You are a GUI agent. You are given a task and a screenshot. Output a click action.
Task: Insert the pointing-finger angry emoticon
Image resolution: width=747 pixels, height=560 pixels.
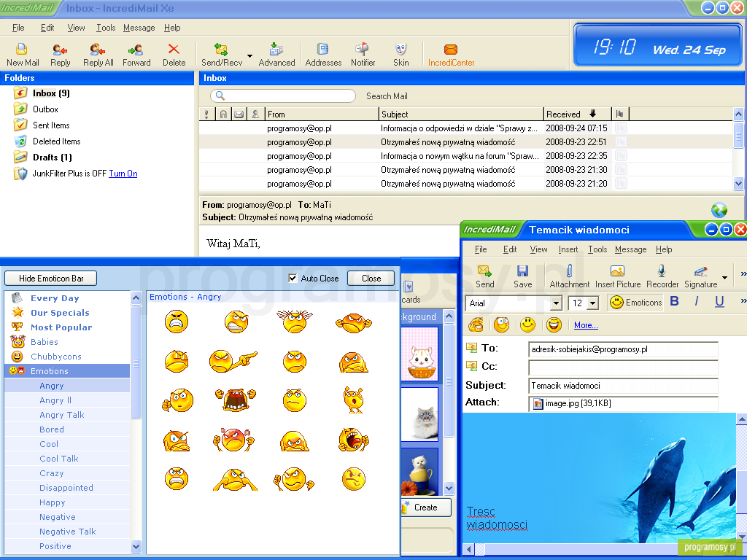233,362
